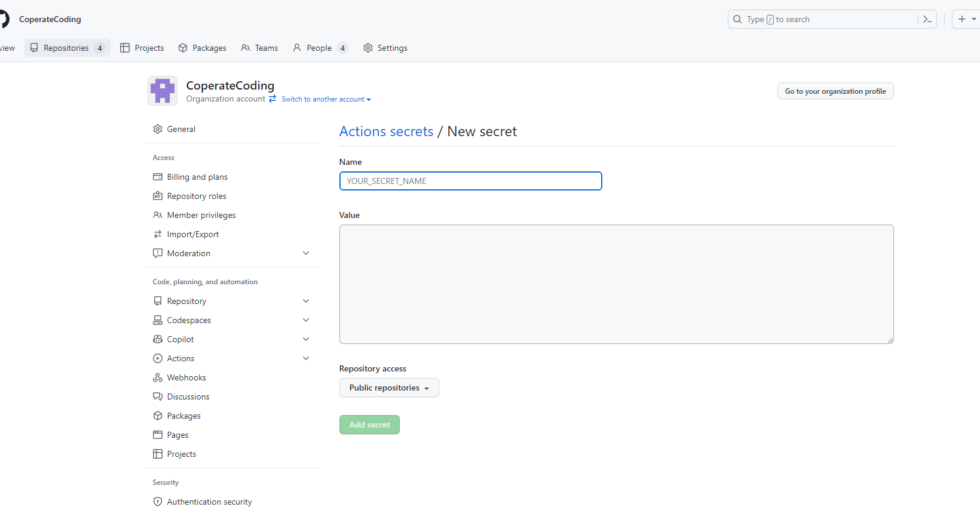Image resolution: width=980 pixels, height=507 pixels.
Task: Click the GitHub logo
Action: click(x=3, y=19)
